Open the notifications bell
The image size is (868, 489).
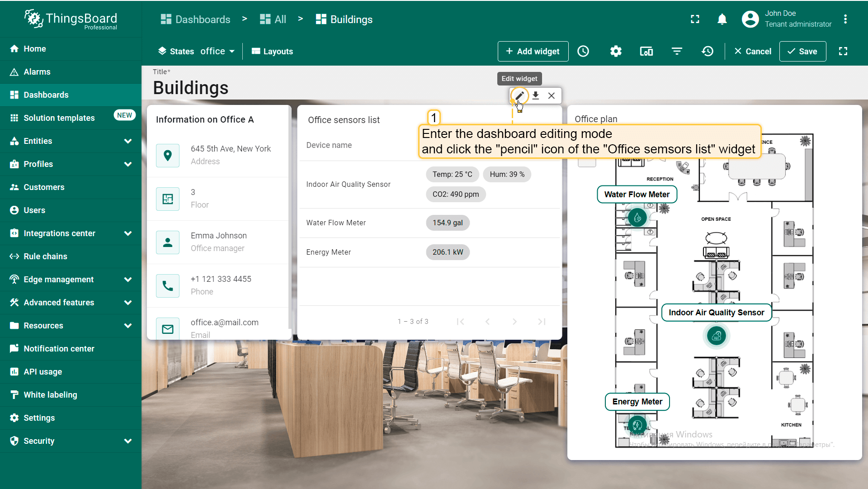tap(722, 19)
